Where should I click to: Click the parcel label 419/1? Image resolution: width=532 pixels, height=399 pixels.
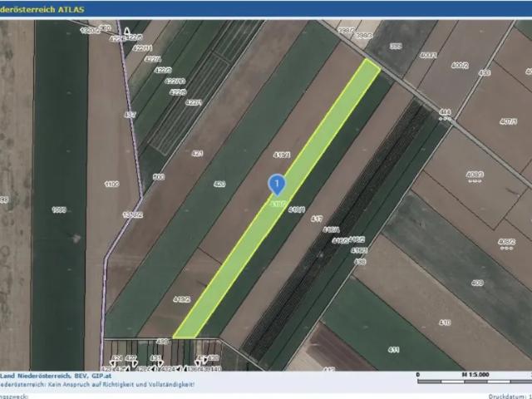[282, 155]
